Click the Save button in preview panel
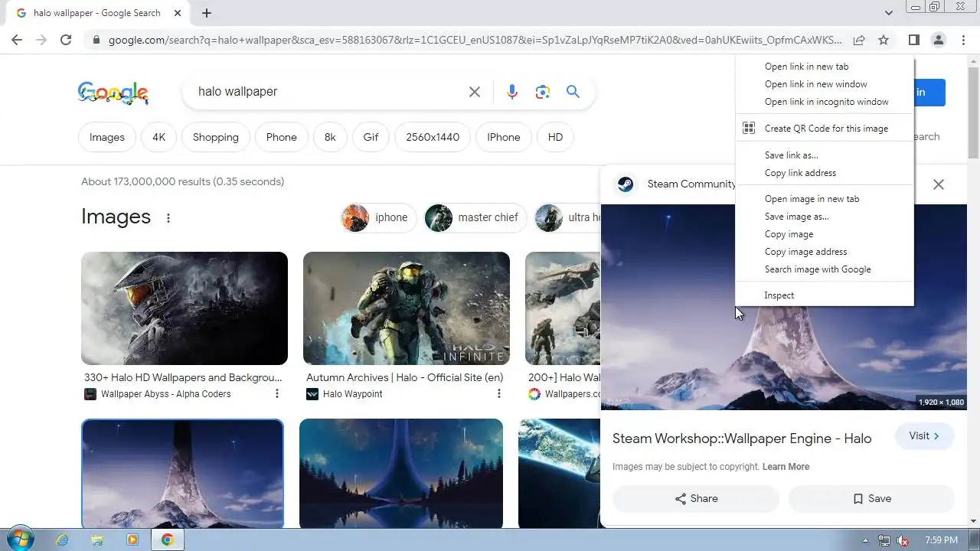This screenshot has width=980, height=551. pos(871,499)
